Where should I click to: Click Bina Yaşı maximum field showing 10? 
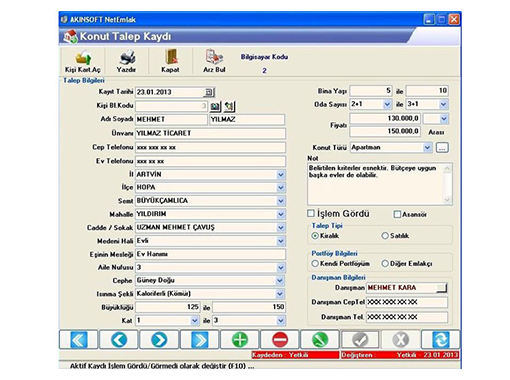tap(427, 91)
